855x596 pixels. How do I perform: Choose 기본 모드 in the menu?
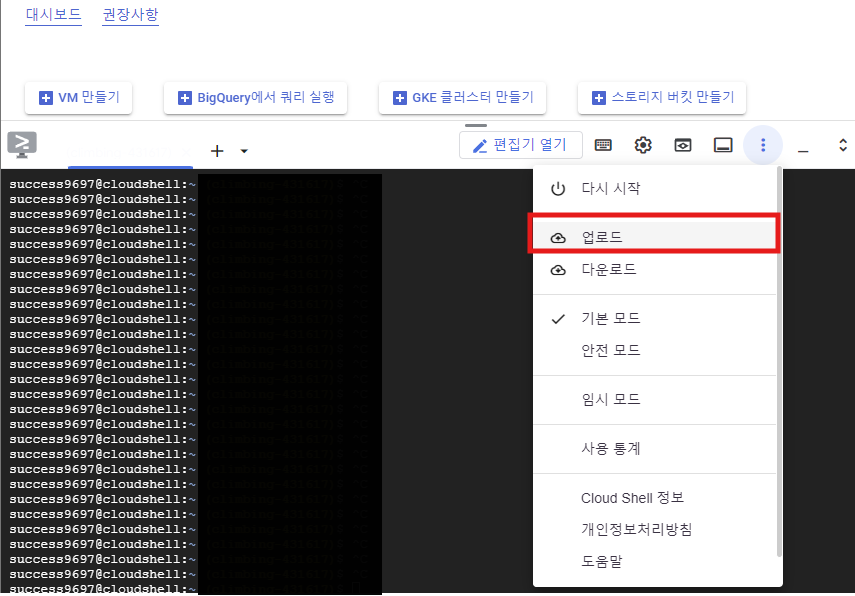click(x=654, y=318)
